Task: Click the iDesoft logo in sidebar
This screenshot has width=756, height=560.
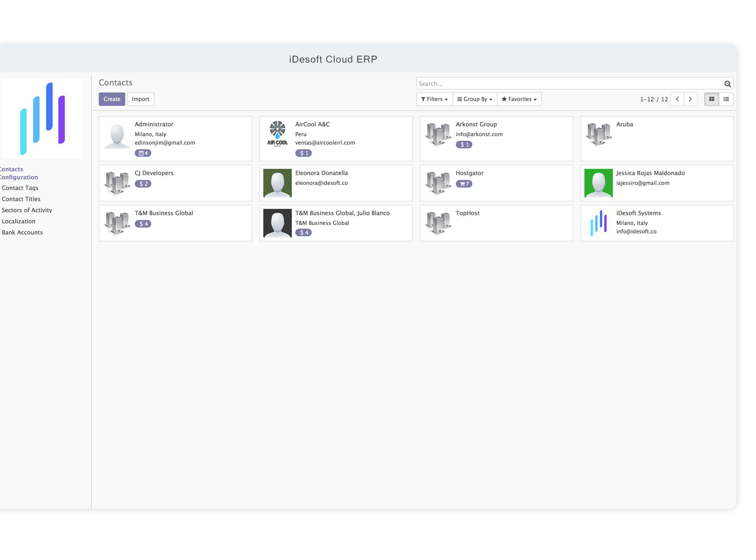Action: [42, 119]
